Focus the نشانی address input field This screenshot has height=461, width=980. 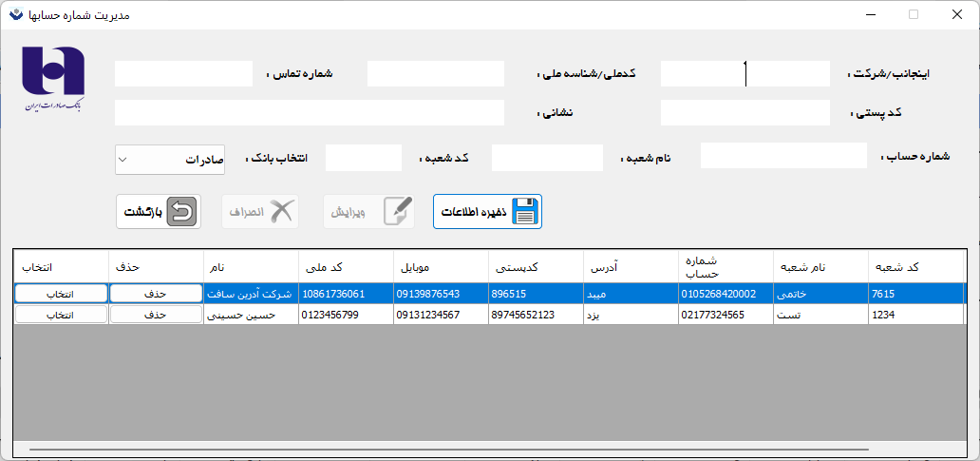tap(310, 112)
